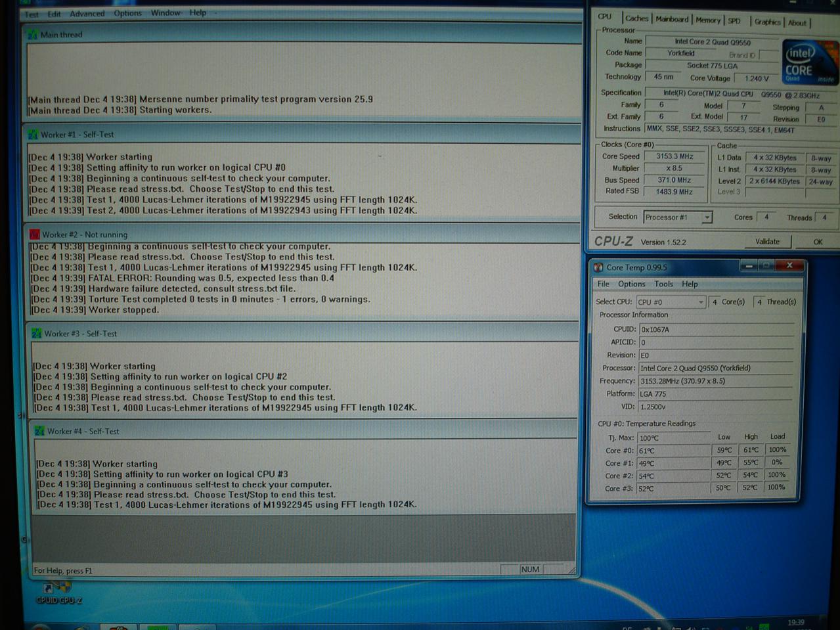Click the Prime95 window resize grip
Viewport: 840px width, 630px height.
(x=571, y=570)
